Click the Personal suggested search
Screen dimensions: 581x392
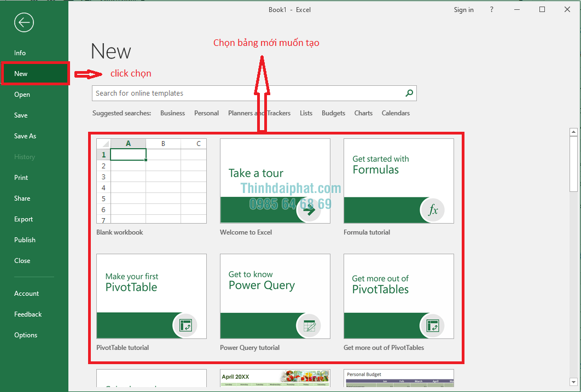pos(206,113)
